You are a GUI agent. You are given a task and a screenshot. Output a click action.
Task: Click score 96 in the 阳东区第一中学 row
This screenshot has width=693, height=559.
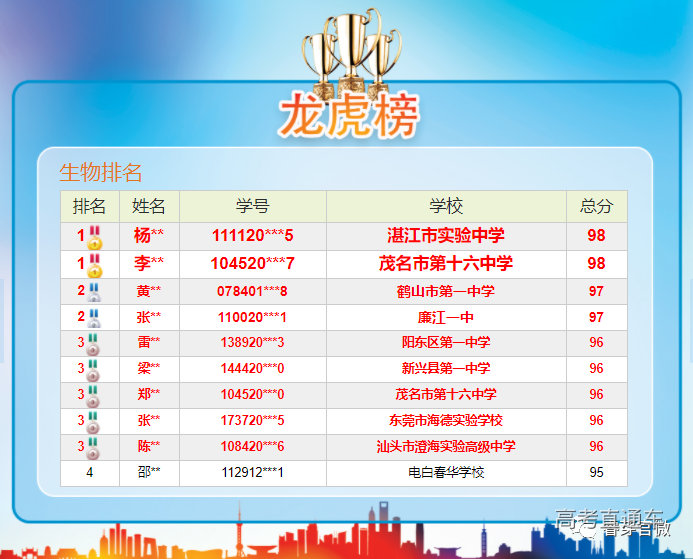pos(596,342)
